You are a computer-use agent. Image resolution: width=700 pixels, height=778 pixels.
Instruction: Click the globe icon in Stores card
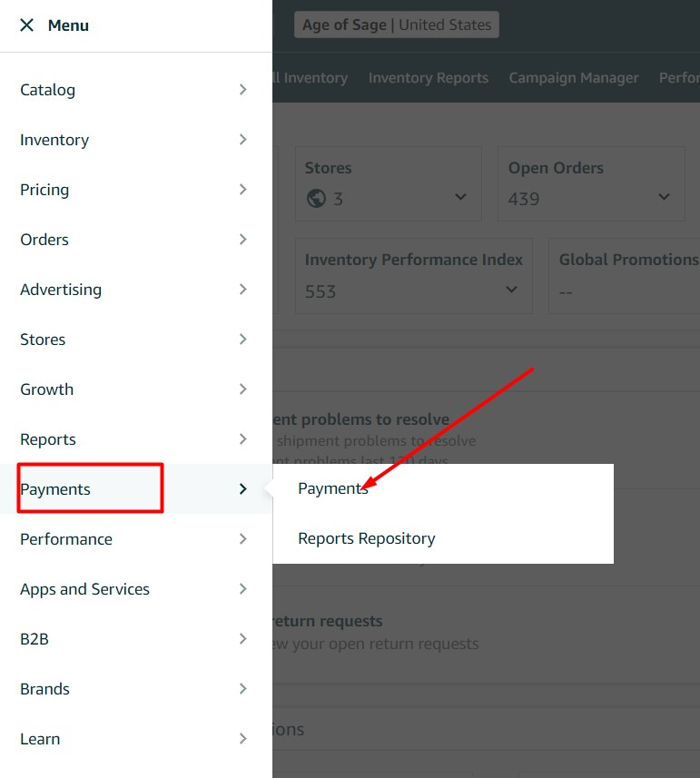pos(316,198)
